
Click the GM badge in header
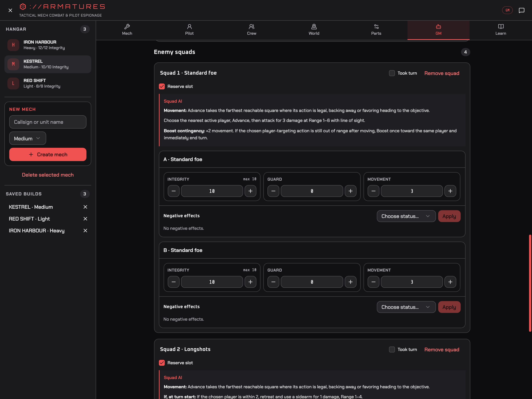click(x=507, y=10)
